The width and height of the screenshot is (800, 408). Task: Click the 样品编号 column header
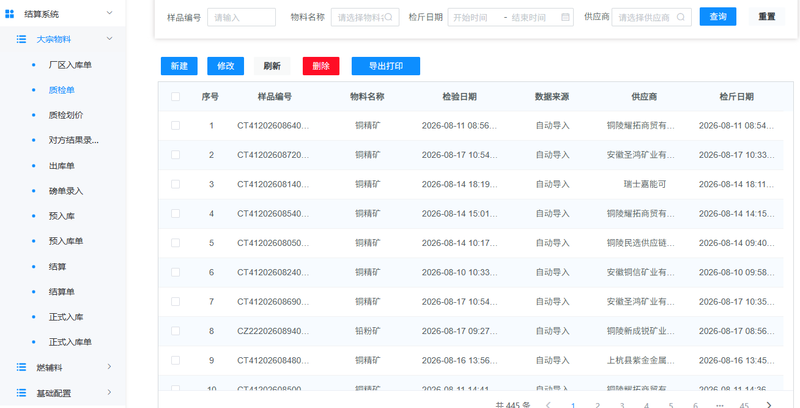274,97
